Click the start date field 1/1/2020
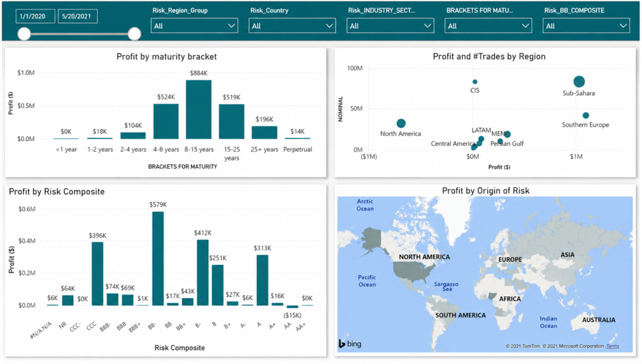The height and width of the screenshot is (364, 642). (x=35, y=16)
